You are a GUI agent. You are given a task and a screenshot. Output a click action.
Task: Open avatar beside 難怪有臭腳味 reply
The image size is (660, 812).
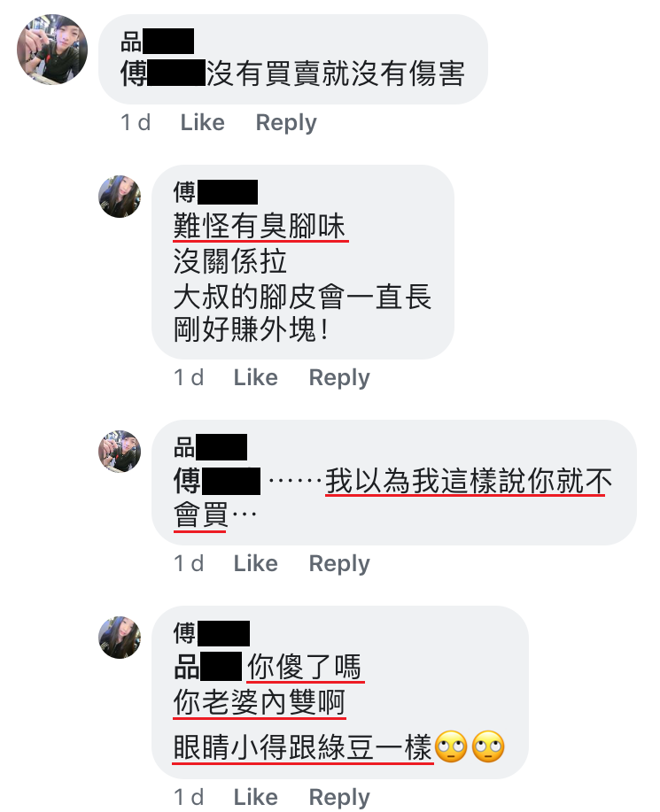click(x=120, y=197)
